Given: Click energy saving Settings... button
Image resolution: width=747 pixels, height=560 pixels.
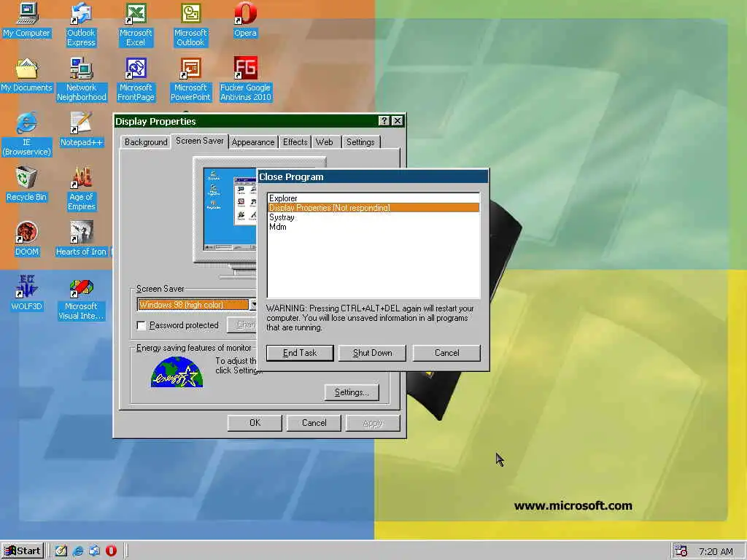Looking at the screenshot, I should 352,392.
